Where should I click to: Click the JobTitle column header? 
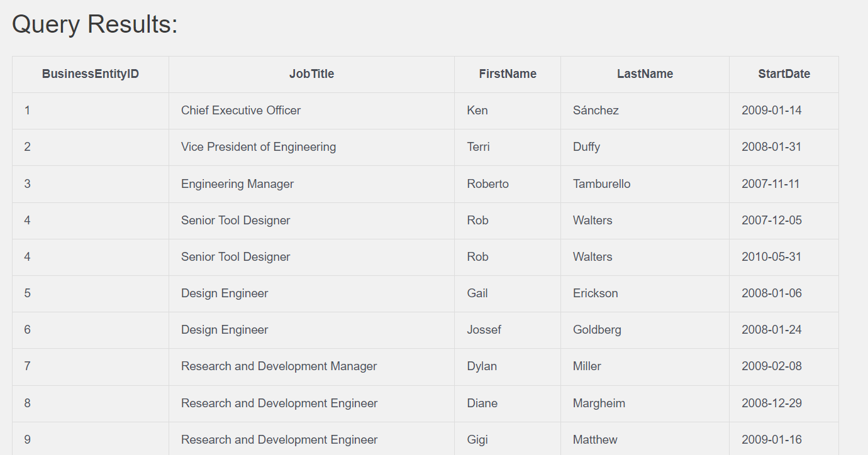coord(311,74)
